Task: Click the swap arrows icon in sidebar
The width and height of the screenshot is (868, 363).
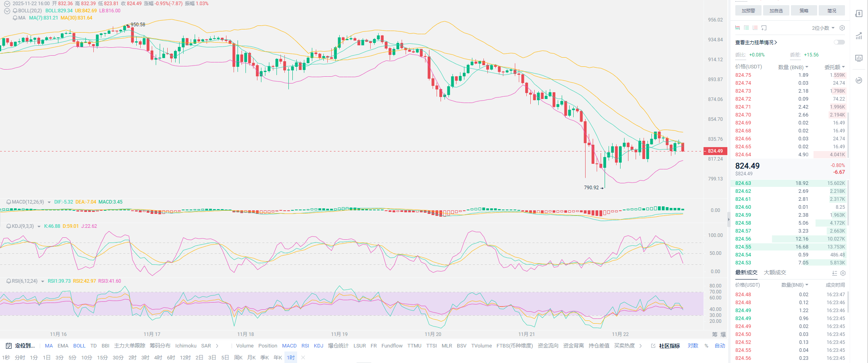Action: (x=858, y=80)
